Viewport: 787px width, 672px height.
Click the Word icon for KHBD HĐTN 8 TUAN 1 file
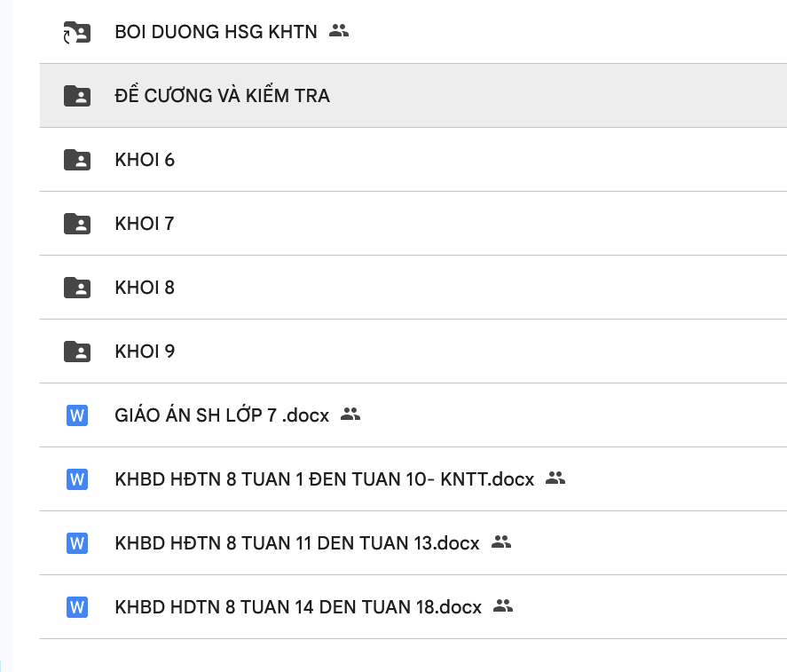click(x=77, y=479)
